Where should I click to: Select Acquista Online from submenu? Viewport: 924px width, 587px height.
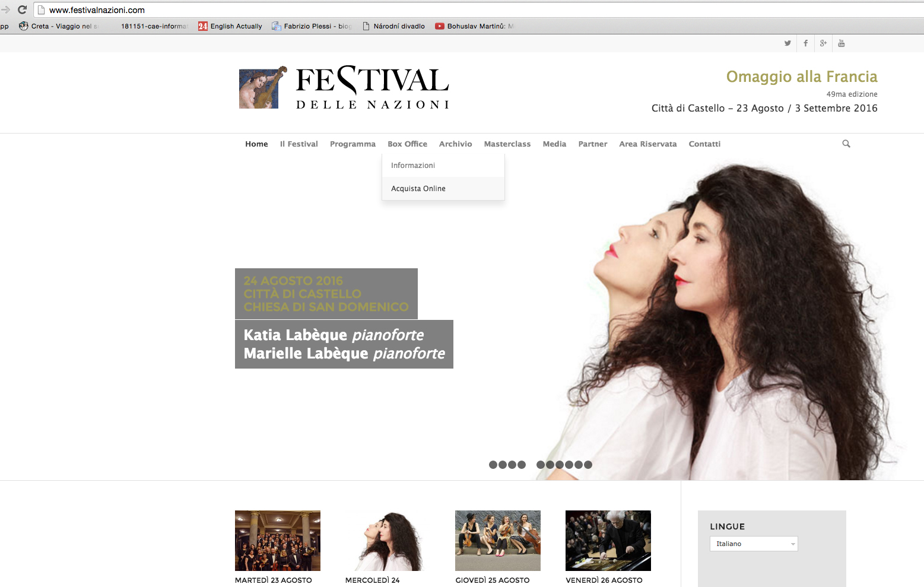point(418,189)
